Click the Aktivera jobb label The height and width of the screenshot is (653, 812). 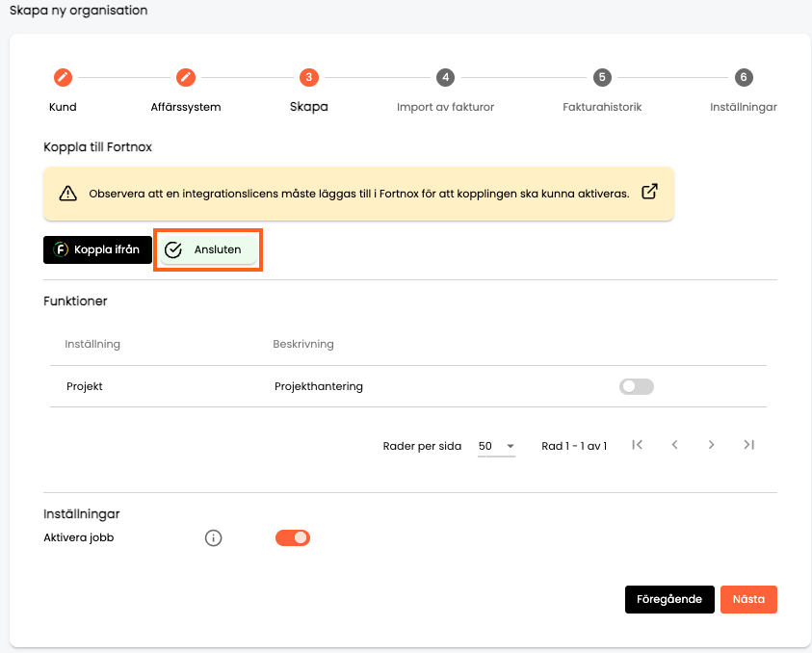[79, 538]
